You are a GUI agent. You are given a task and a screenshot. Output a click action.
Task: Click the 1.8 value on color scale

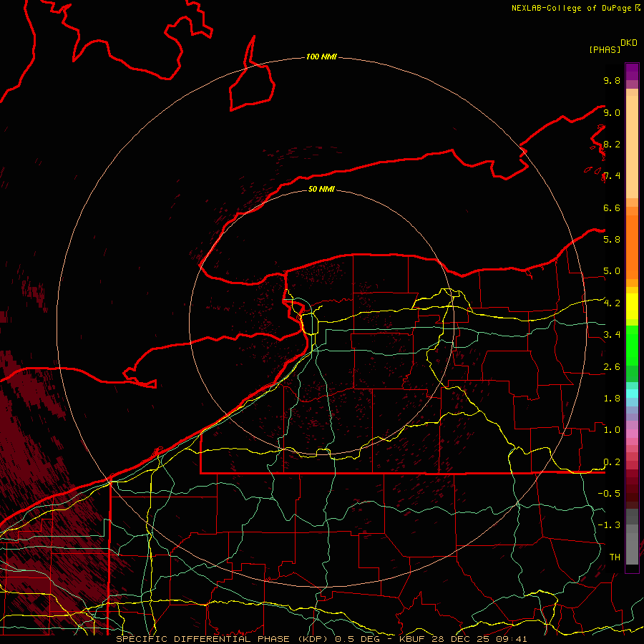point(612,399)
